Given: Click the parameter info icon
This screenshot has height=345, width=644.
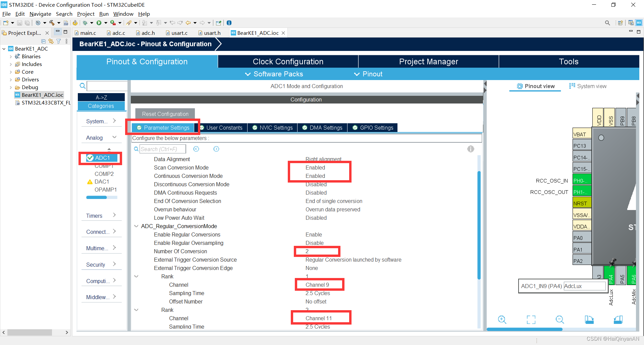Looking at the screenshot, I should click(x=471, y=149).
